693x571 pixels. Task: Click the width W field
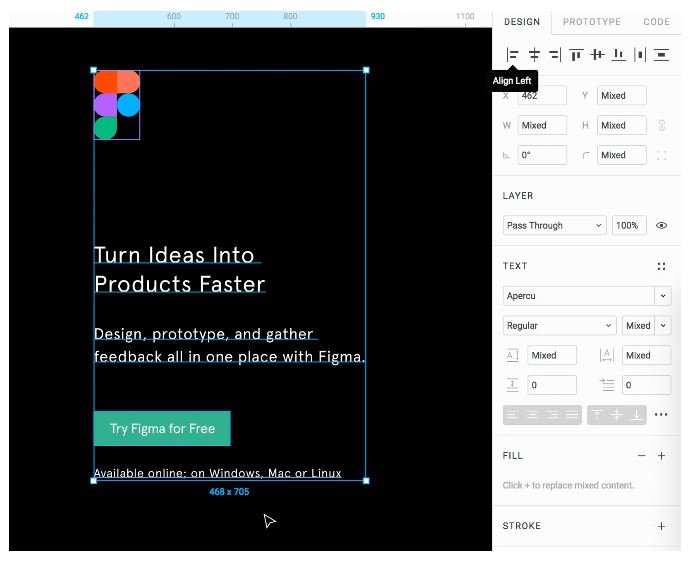click(542, 126)
